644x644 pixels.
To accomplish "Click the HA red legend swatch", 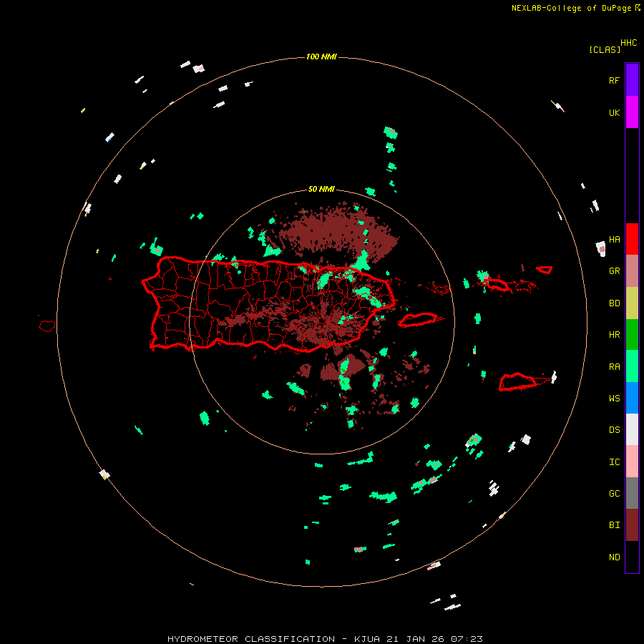I will tap(632, 239).
